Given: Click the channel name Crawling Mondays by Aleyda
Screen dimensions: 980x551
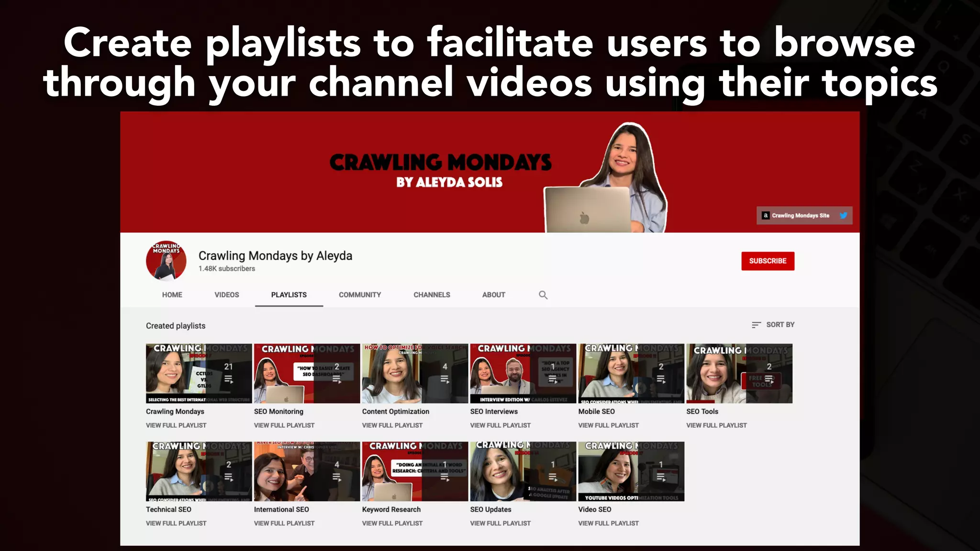Looking at the screenshot, I should [x=275, y=256].
